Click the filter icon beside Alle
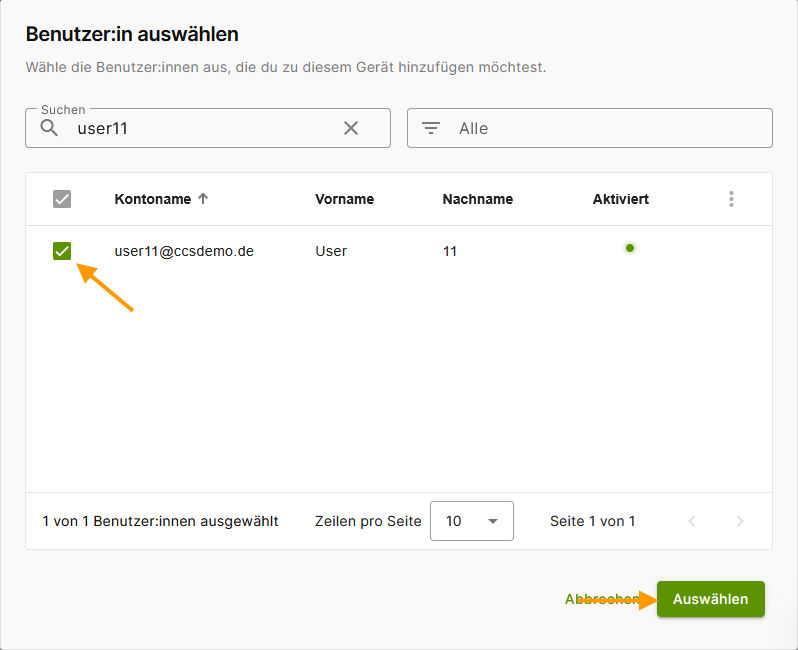 [x=431, y=128]
